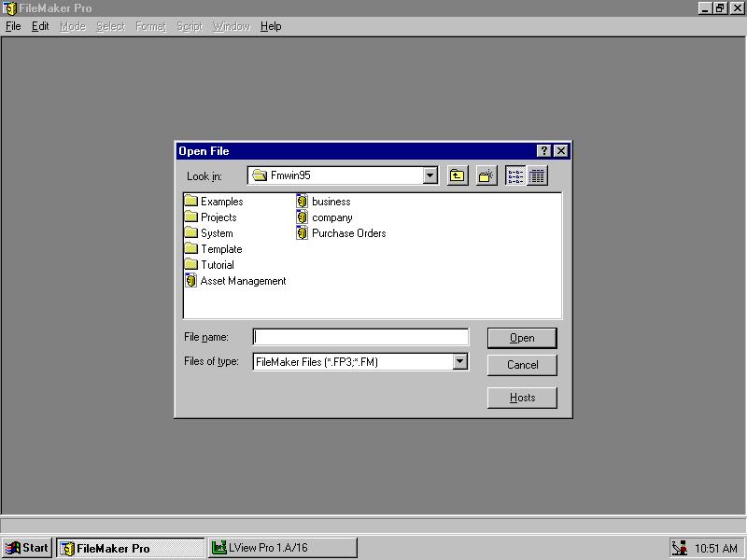Viewport: 747px width, 560px height.
Task: Select the business FileMaker file
Action: coord(331,202)
